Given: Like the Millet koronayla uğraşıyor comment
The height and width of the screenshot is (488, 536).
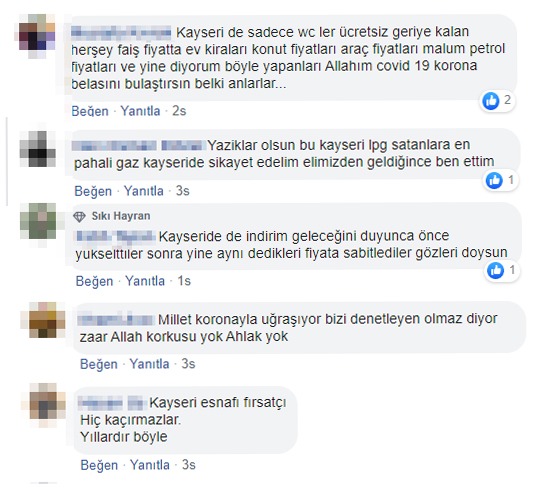Looking at the screenshot, I should point(99,364).
